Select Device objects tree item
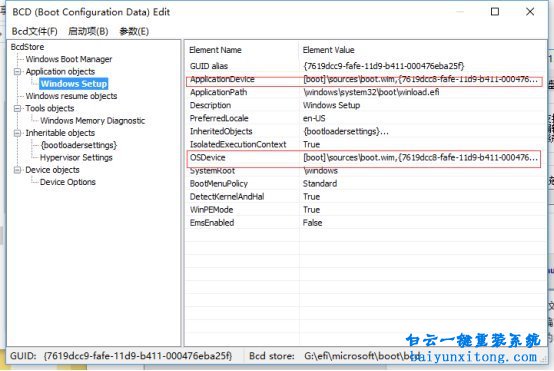Viewport: 554px width, 371px height. [x=53, y=170]
